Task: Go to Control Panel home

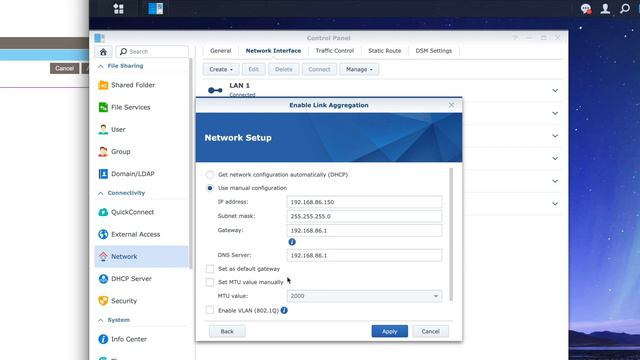Action: (103, 52)
